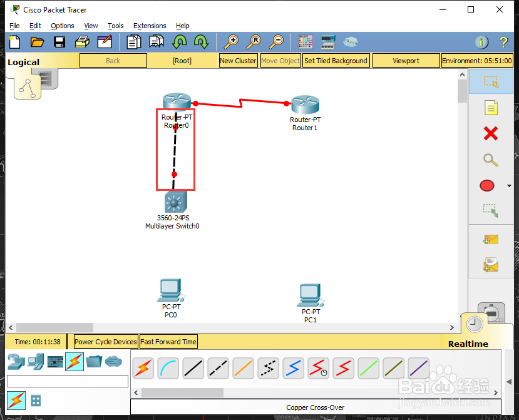Open the Edit menu
The image size is (519, 420).
point(35,26)
